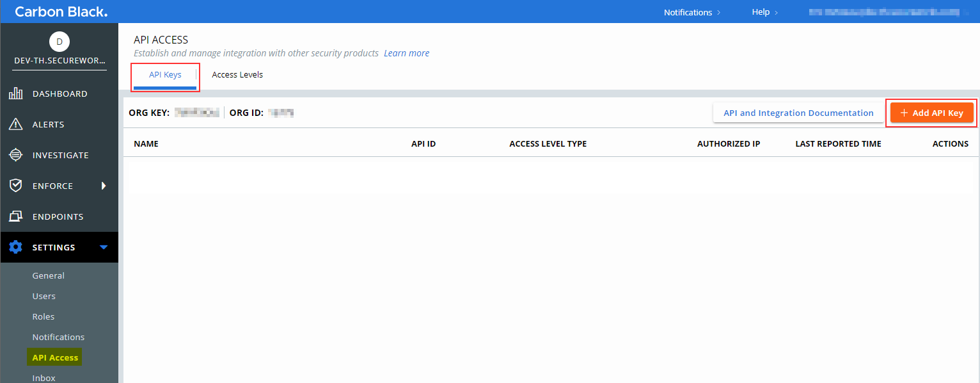Click the Carbon Black logo
980x383 pixels.
click(61, 12)
